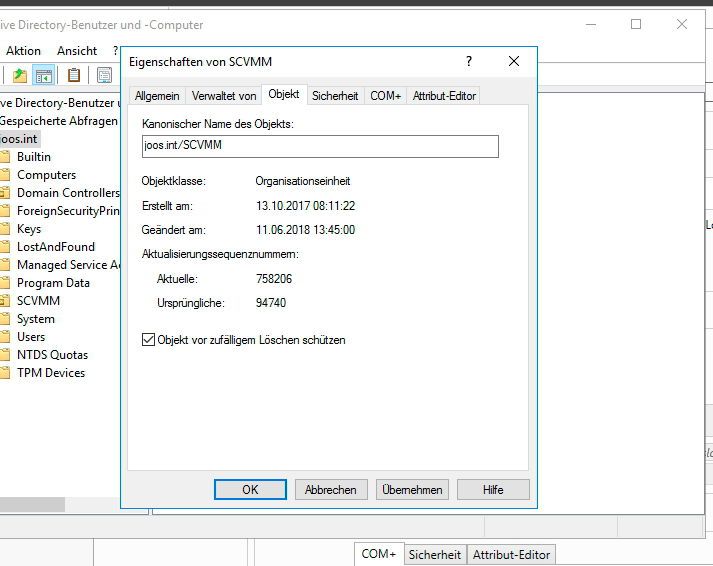Maximize the Active Directory-Benutzer und -Computer window
Viewport: 713px width, 566px height.
[636, 24]
